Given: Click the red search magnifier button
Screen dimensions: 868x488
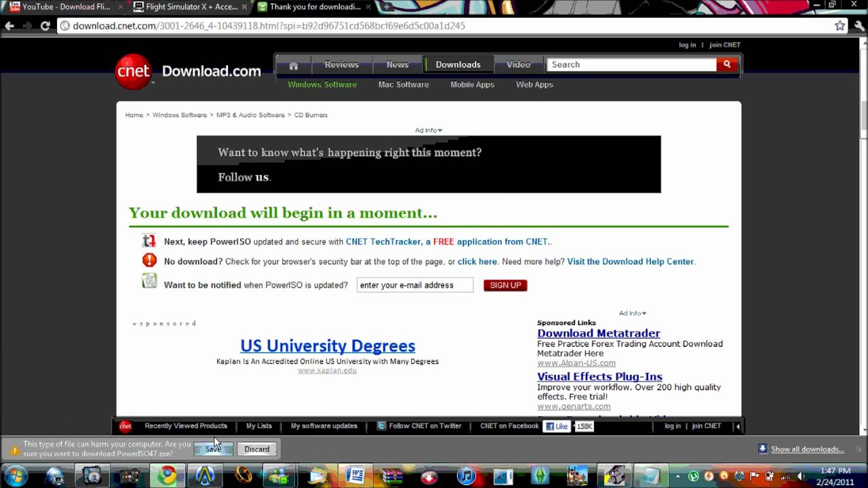Looking at the screenshot, I should (726, 64).
